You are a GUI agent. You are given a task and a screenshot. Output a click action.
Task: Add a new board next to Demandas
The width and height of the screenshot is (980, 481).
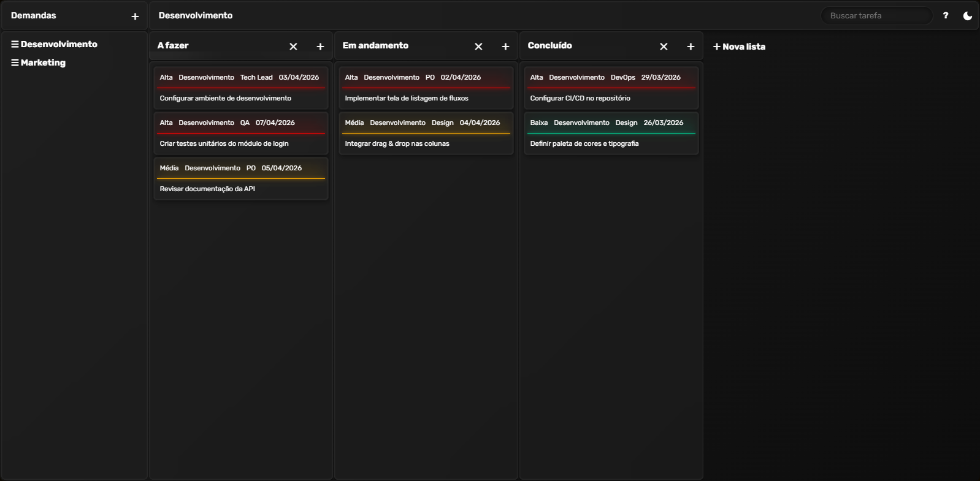(x=135, y=17)
